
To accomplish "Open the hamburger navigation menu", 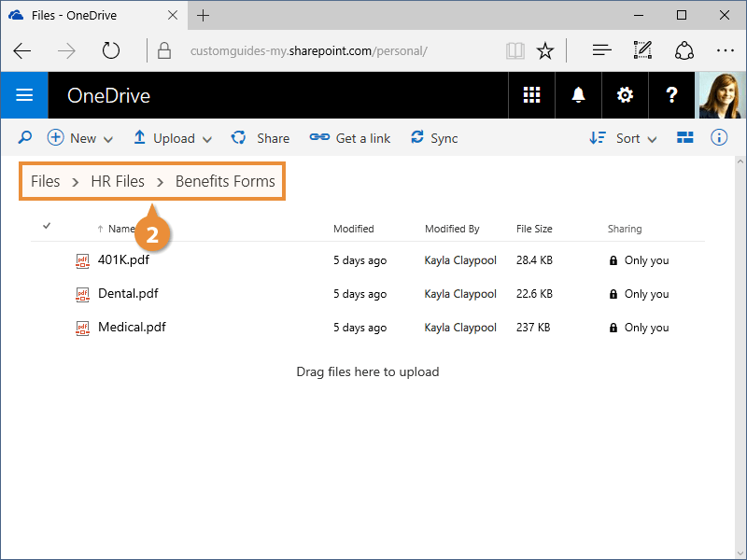I will pyautogui.click(x=24, y=95).
